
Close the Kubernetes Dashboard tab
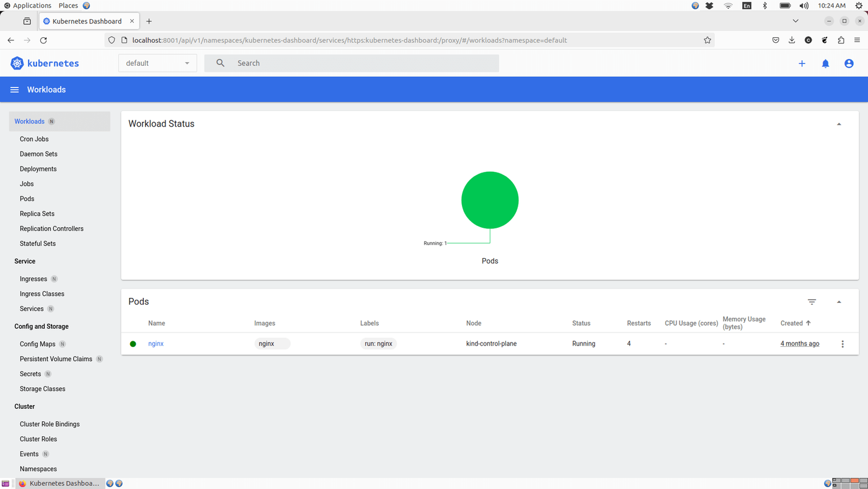click(131, 21)
